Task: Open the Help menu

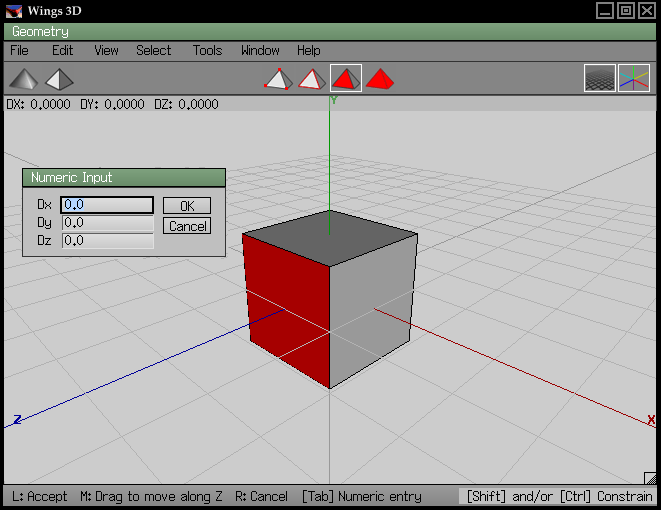Action: click(309, 51)
